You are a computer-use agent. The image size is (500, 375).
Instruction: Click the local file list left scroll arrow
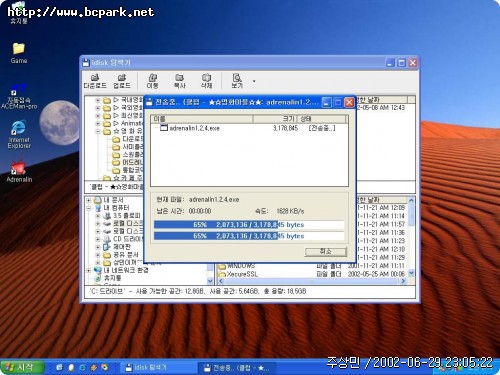[221, 281]
